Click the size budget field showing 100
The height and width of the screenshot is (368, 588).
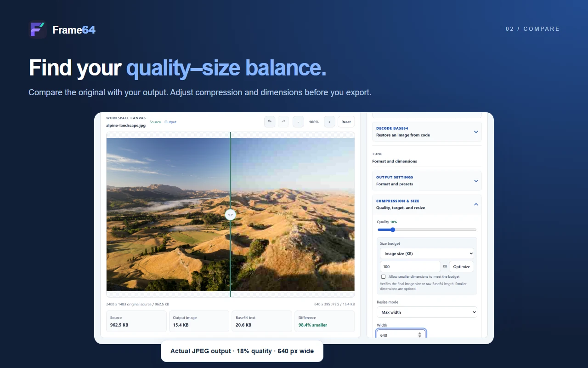point(410,266)
